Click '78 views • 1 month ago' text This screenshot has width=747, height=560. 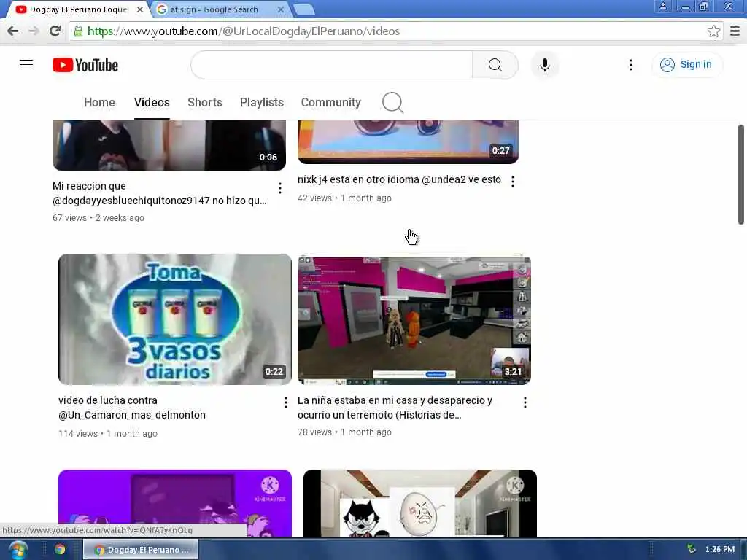pyautogui.click(x=344, y=432)
